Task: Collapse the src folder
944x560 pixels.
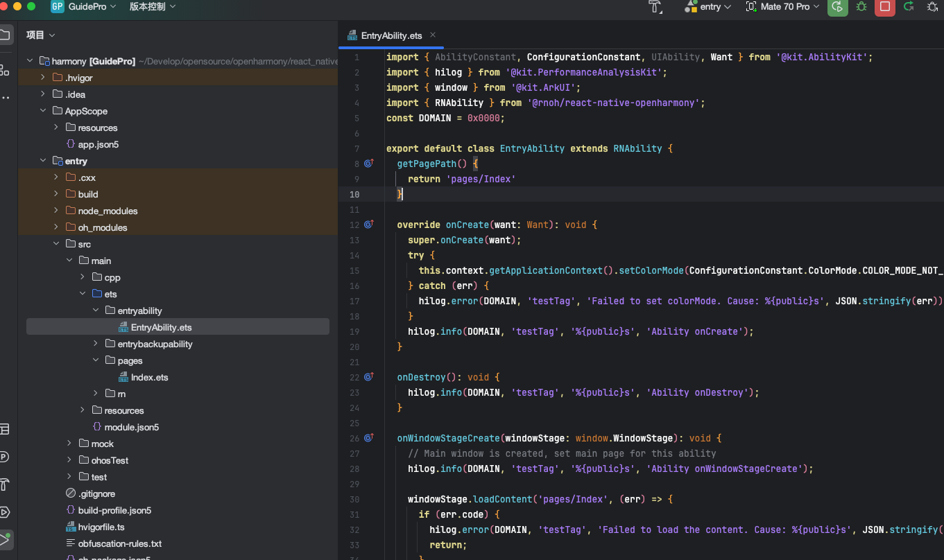Action: [x=56, y=244]
